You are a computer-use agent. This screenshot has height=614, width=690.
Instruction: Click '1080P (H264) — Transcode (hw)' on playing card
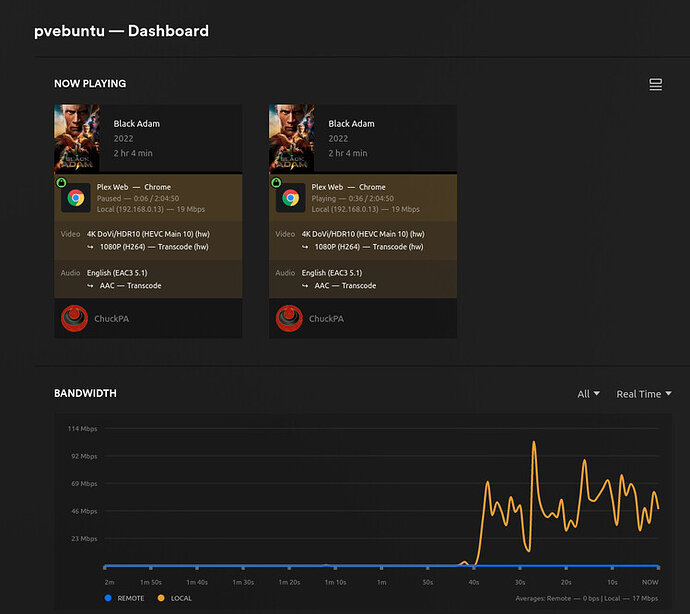pyautogui.click(x=369, y=247)
